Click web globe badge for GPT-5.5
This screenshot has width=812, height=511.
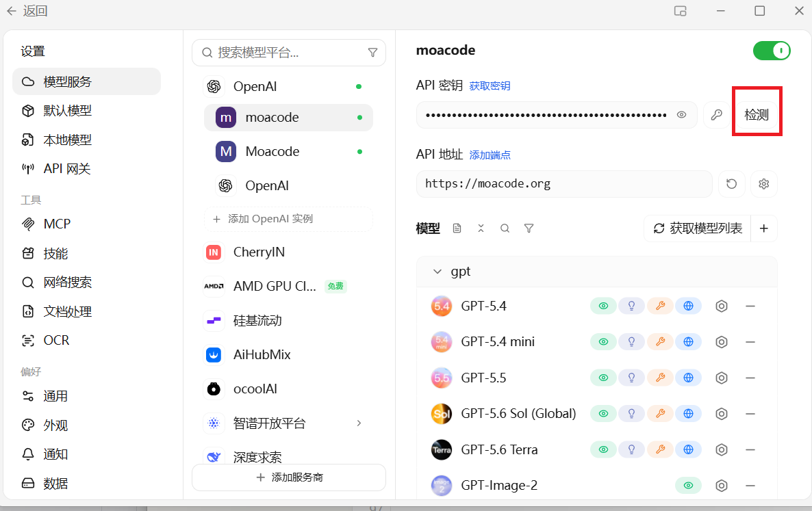(x=688, y=378)
